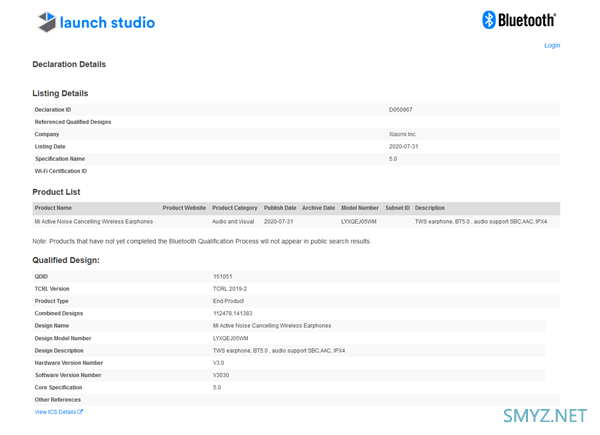Click the QDID label
This screenshot has height=435, width=600.
41,277
